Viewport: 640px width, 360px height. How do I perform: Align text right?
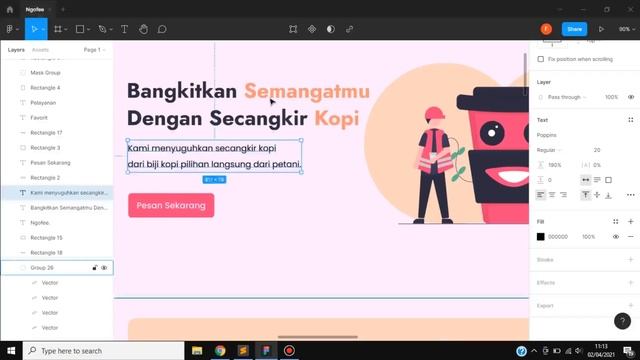(x=563, y=195)
